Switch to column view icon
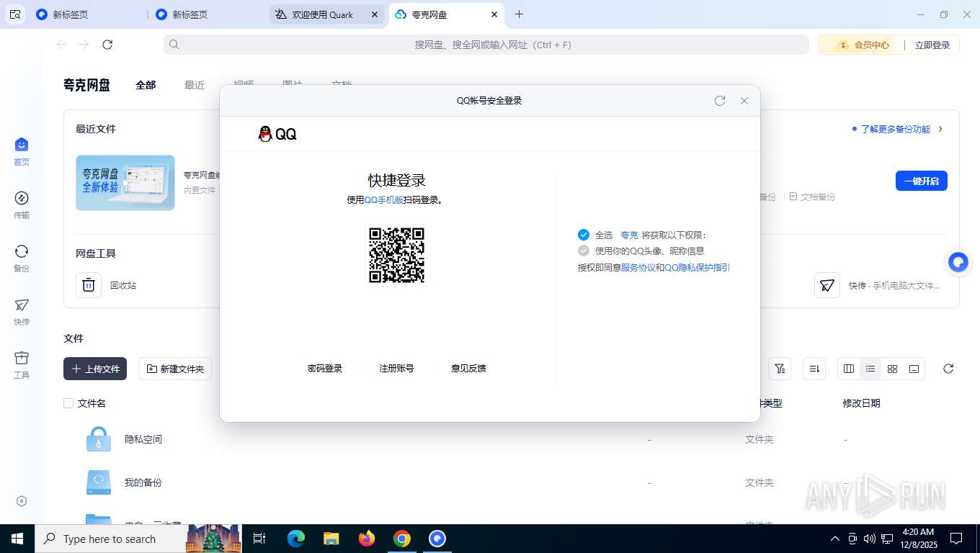The image size is (980, 553). (x=849, y=369)
